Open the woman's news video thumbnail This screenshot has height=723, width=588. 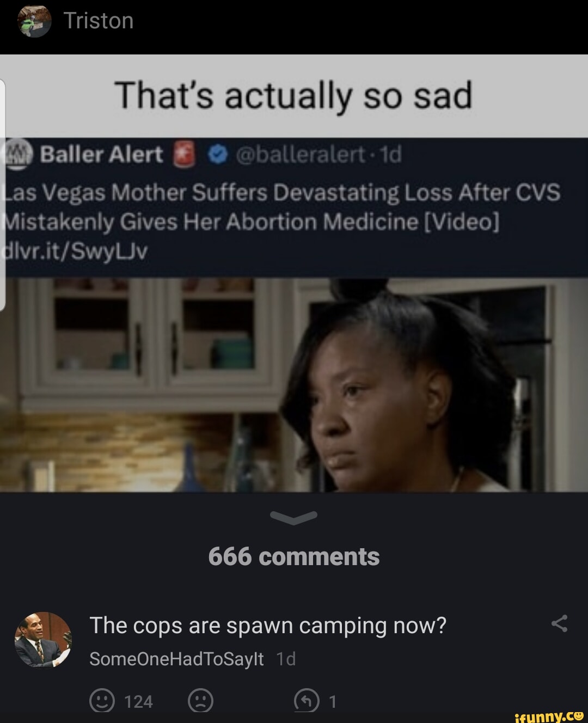(294, 385)
